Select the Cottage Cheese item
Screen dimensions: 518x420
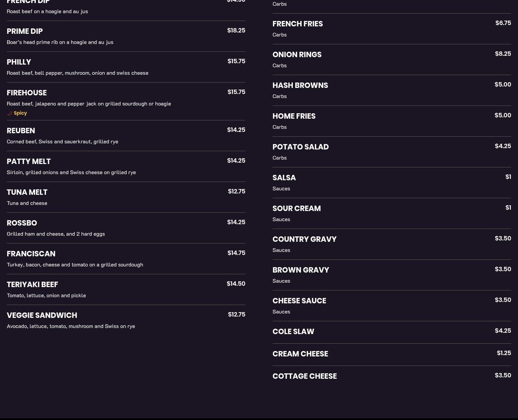pos(305,376)
